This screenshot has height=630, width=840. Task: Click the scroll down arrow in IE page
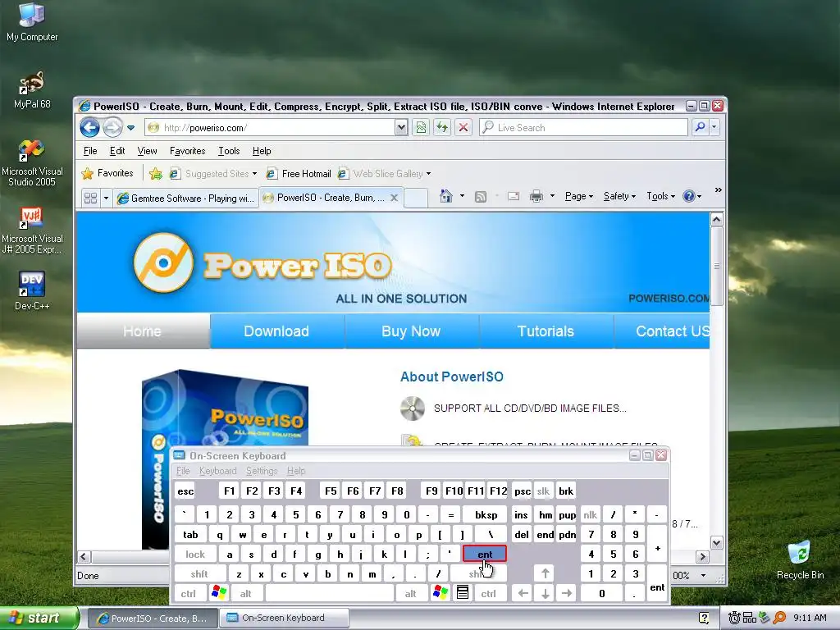(x=717, y=543)
